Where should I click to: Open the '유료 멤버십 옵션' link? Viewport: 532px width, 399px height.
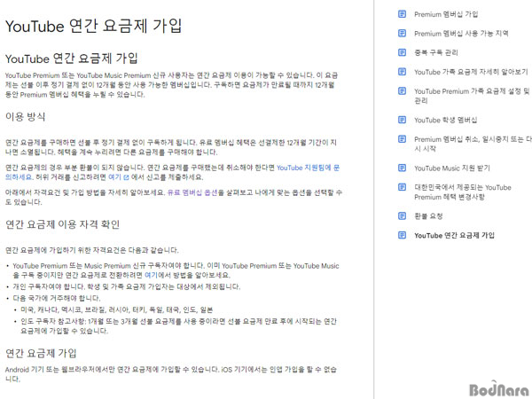[192, 192]
